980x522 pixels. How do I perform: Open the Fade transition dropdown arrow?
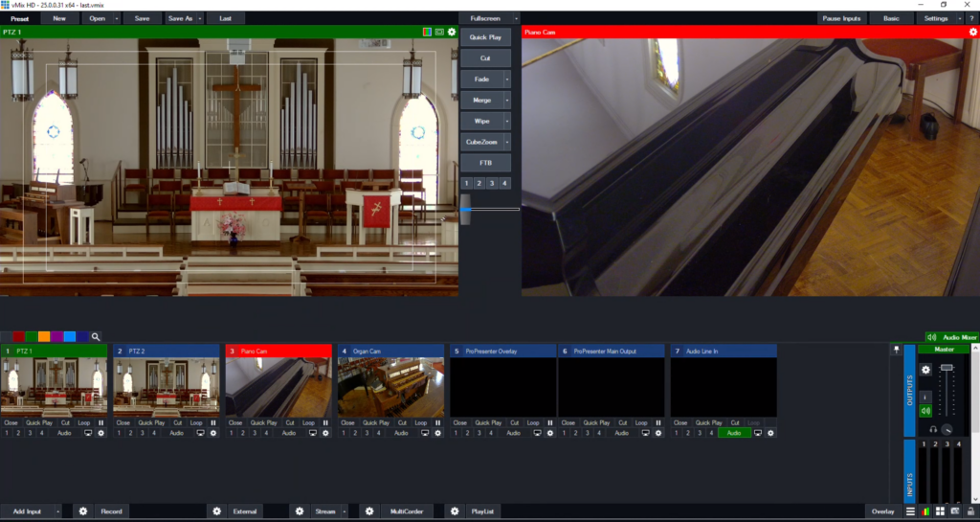(x=506, y=79)
